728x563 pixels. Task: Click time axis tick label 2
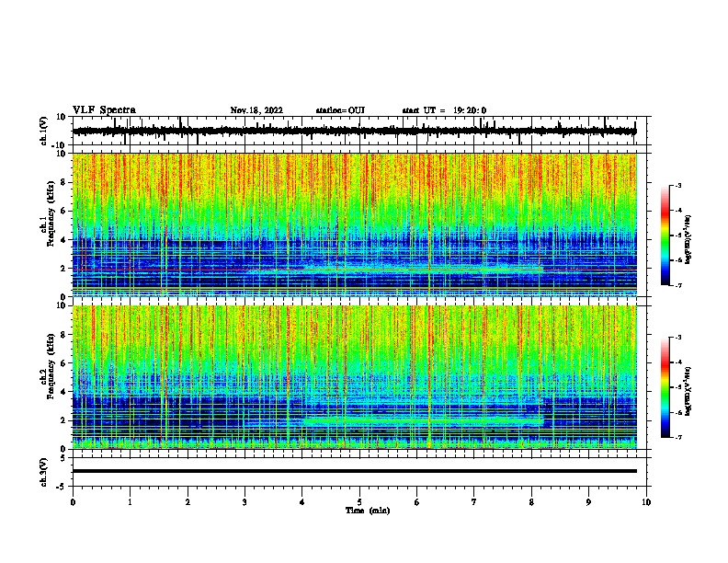point(188,502)
